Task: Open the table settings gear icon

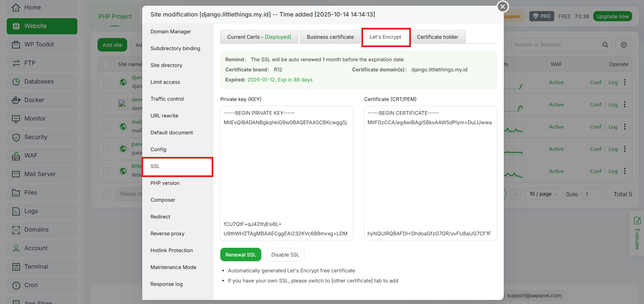Action: pos(623,45)
